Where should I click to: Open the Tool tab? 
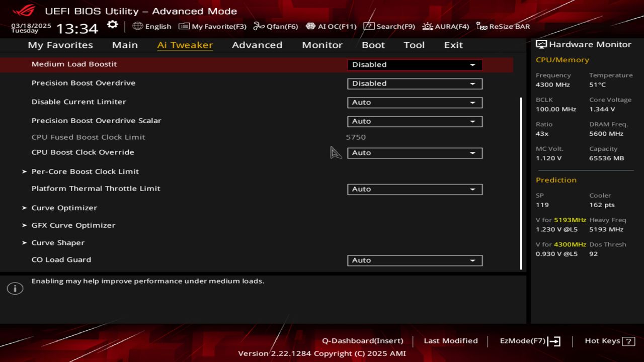tap(414, 45)
